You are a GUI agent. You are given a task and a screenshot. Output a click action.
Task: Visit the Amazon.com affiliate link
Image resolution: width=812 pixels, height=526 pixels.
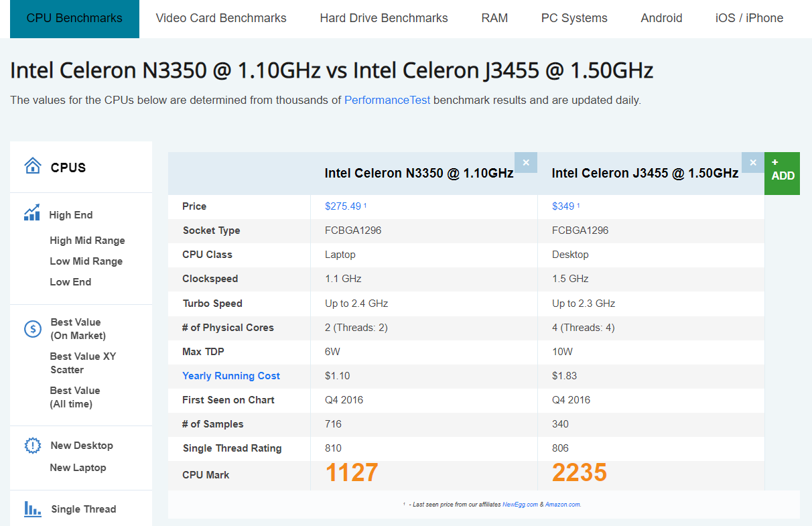pyautogui.click(x=563, y=505)
